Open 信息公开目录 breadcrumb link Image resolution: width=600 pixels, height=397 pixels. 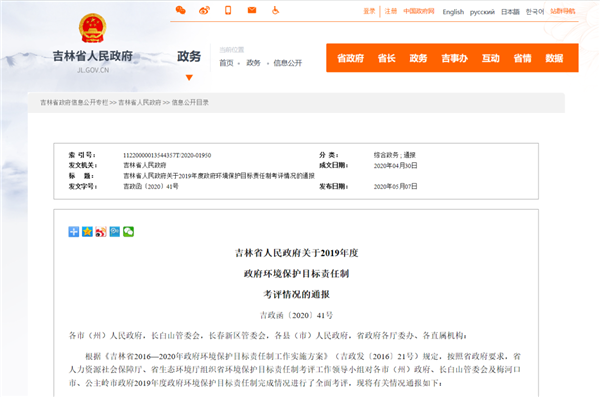190,103
